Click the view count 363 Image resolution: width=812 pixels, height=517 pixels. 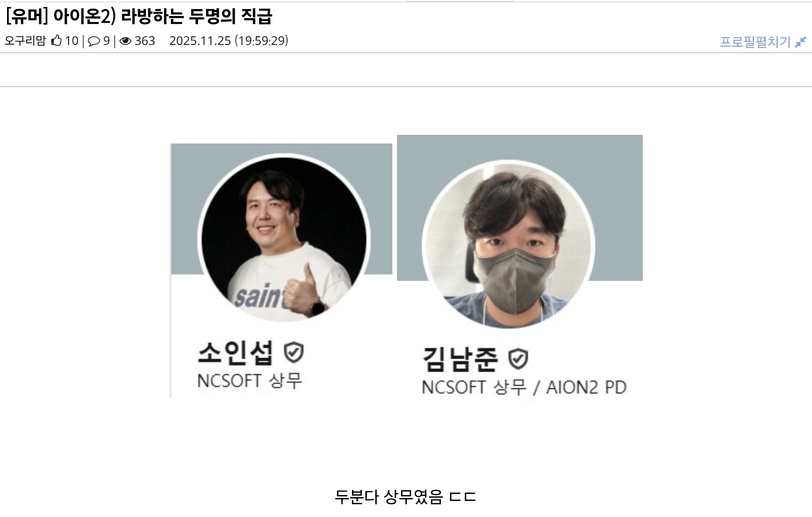tap(145, 41)
